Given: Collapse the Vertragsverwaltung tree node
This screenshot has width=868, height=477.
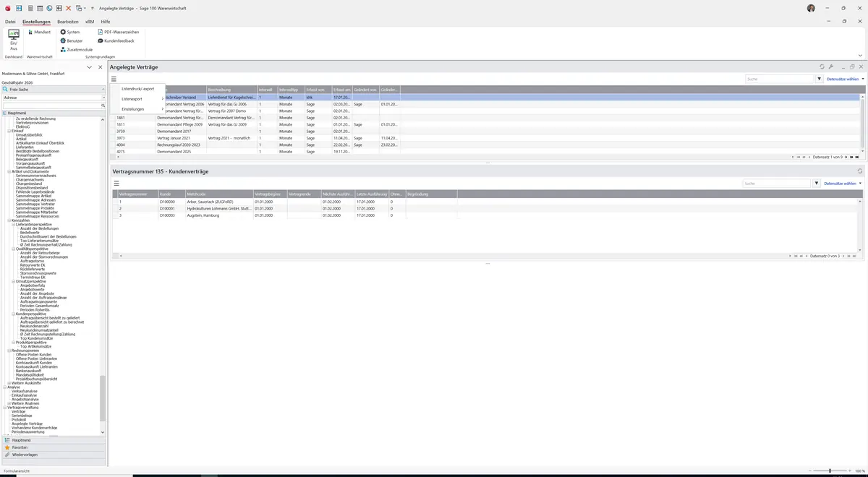Looking at the screenshot, I should point(5,408).
